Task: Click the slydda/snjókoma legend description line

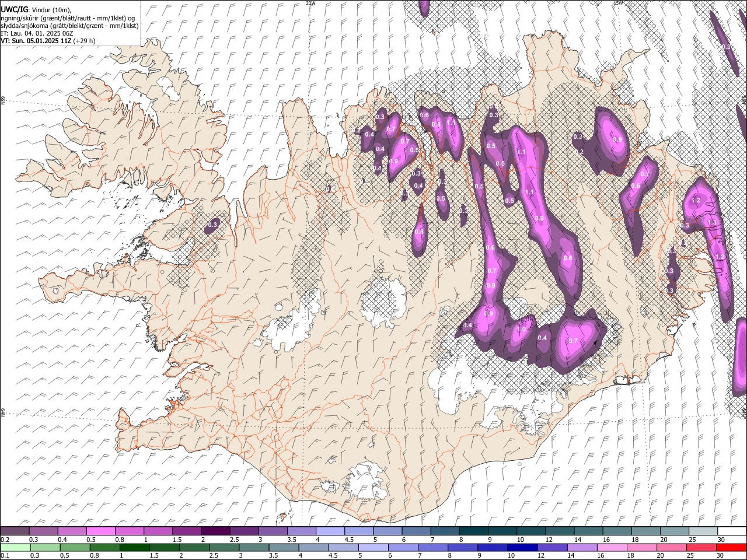Action: (x=69, y=26)
